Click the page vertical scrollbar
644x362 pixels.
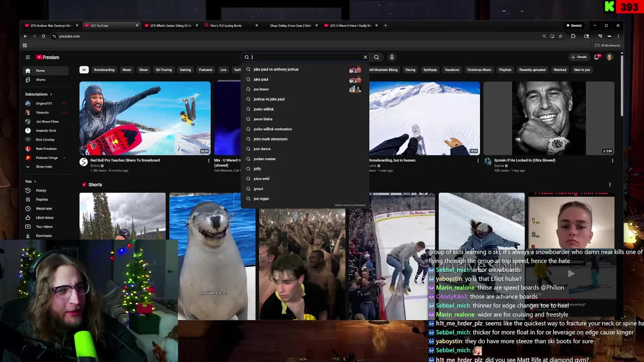[622, 85]
